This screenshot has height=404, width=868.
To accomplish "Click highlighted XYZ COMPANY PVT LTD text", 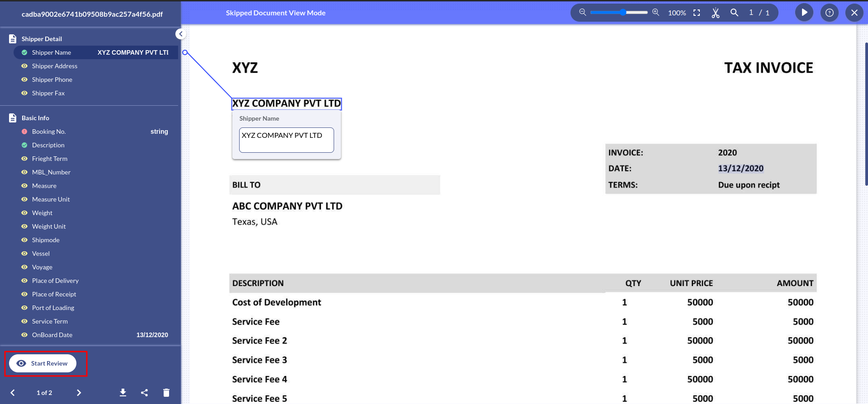I will (x=287, y=103).
